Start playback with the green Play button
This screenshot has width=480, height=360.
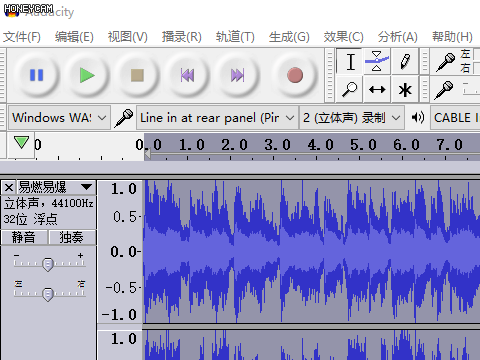[x=87, y=75]
